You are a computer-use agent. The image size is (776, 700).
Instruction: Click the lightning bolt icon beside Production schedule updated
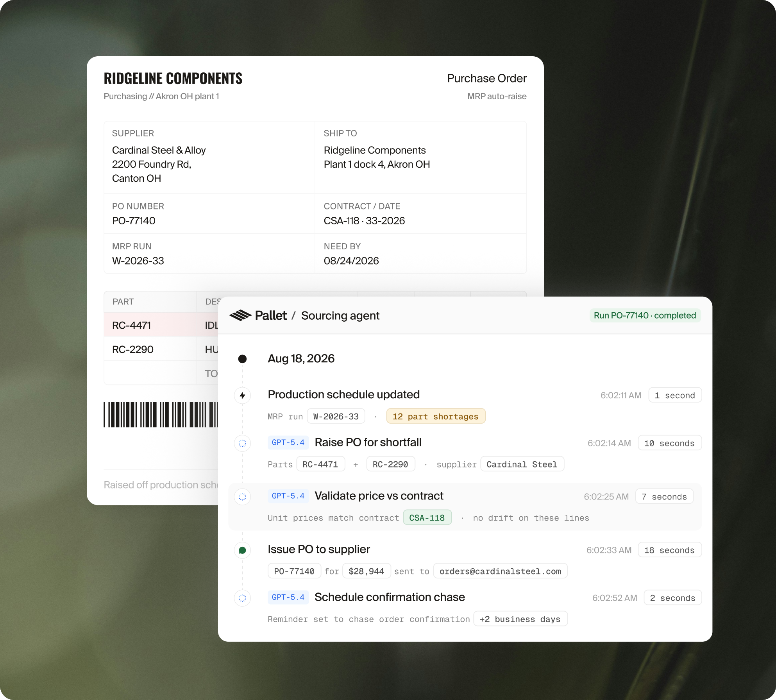(x=242, y=395)
